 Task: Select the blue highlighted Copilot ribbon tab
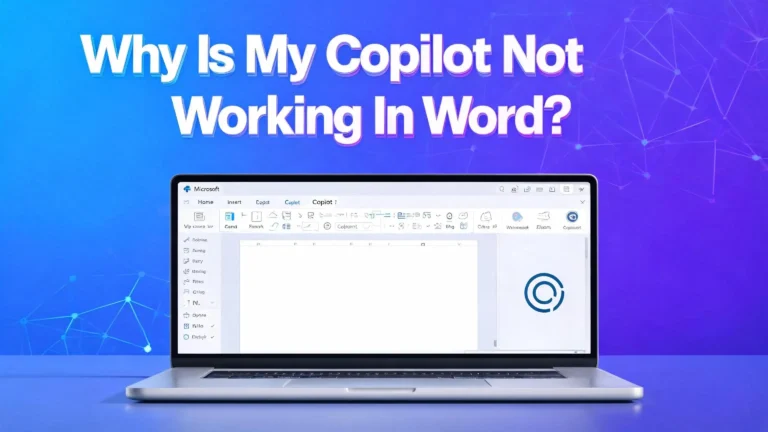click(x=292, y=202)
